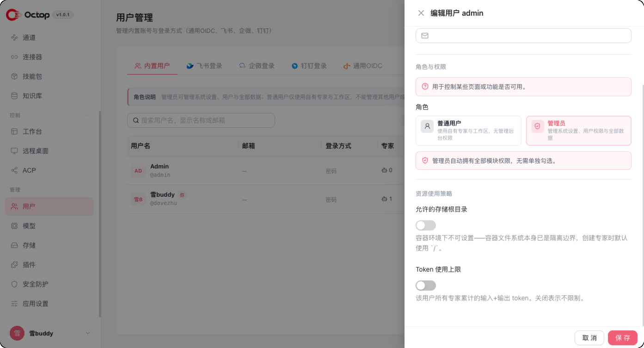Click the 资源使用策略 section heading

pos(434,193)
